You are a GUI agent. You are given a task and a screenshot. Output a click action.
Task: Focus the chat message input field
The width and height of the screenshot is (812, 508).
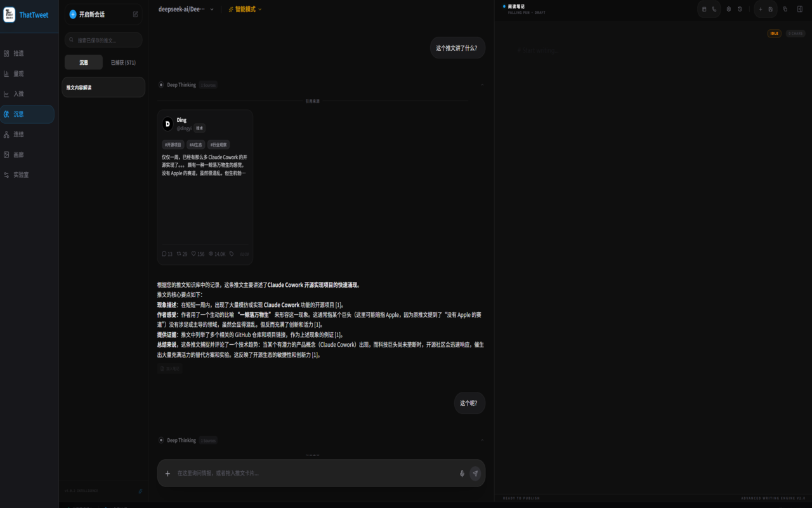[315, 473]
